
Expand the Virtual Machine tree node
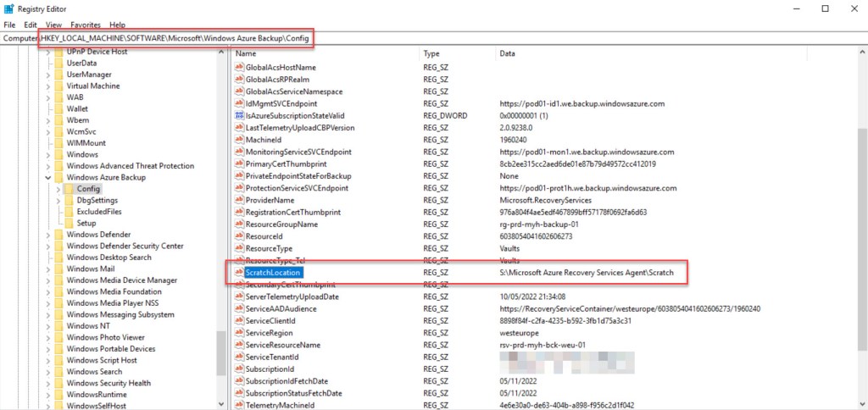pyautogui.click(x=47, y=86)
